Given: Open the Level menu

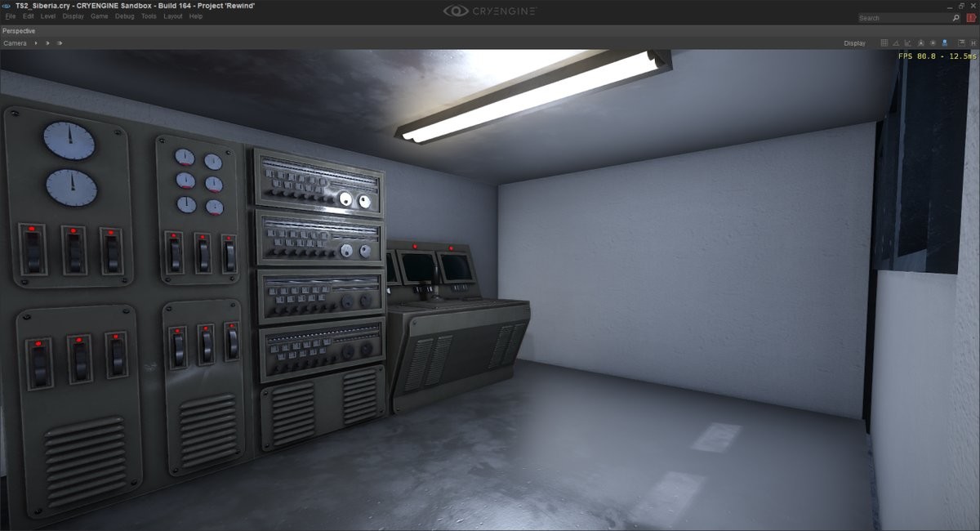Looking at the screenshot, I should pos(48,16).
